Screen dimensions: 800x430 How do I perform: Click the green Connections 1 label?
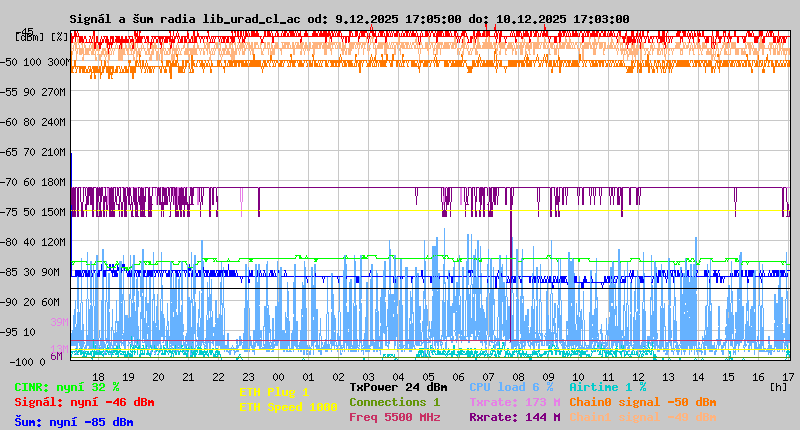[394, 402]
